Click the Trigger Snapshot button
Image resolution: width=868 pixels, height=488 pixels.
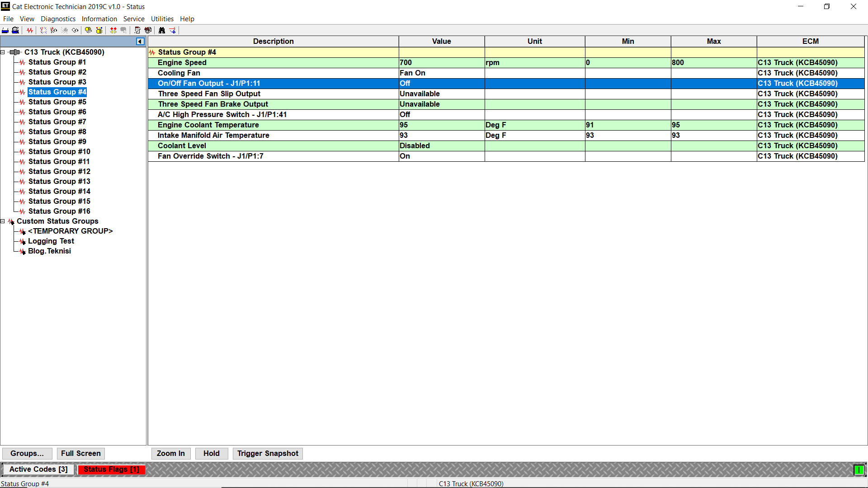[x=268, y=454]
